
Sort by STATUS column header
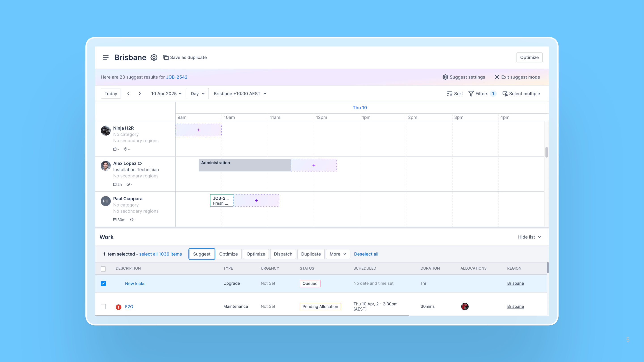[x=307, y=268]
